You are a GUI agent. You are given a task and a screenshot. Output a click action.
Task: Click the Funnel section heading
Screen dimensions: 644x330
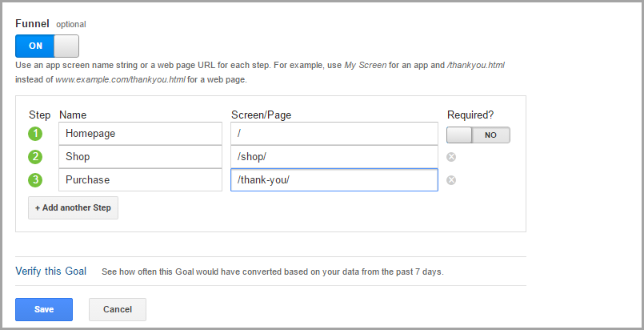pos(33,23)
